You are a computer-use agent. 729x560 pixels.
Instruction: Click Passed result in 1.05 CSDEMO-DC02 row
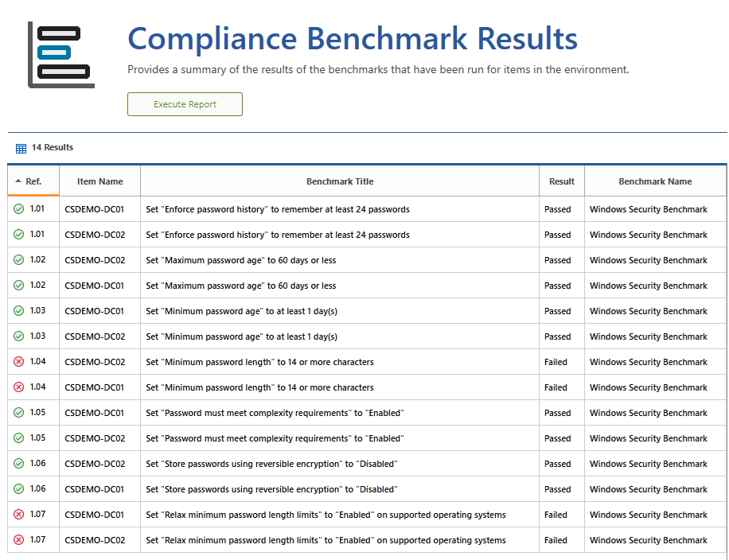(557, 438)
